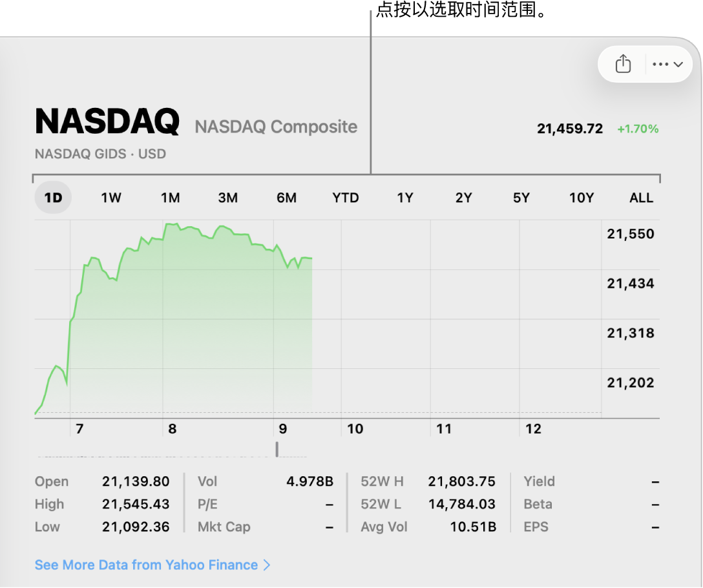Select the YTD range tab
This screenshot has width=703, height=588.
[x=346, y=198]
